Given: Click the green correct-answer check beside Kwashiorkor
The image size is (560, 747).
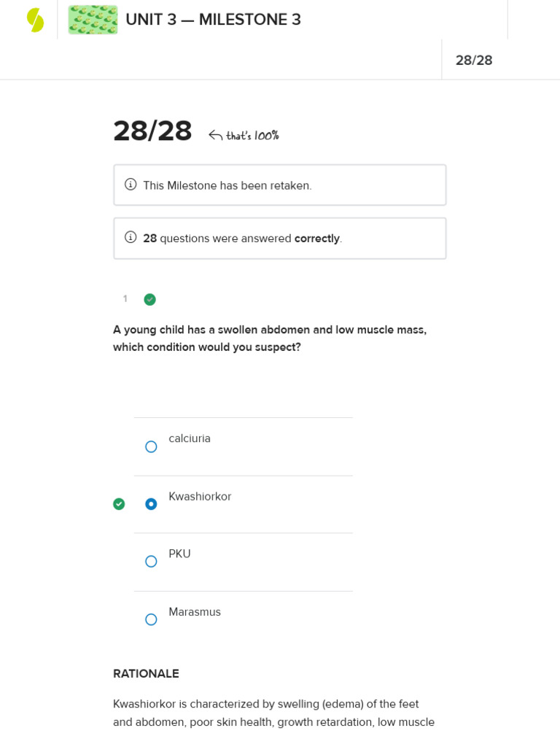Looking at the screenshot, I should tap(119, 504).
